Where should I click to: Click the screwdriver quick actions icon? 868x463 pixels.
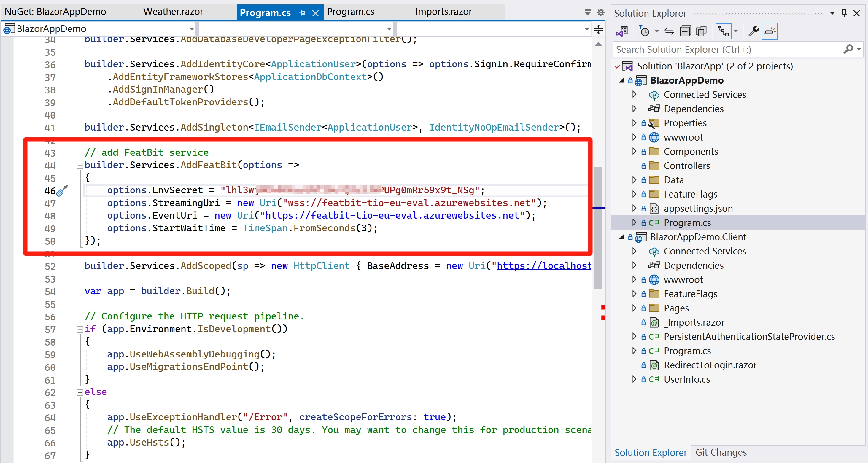tap(62, 190)
